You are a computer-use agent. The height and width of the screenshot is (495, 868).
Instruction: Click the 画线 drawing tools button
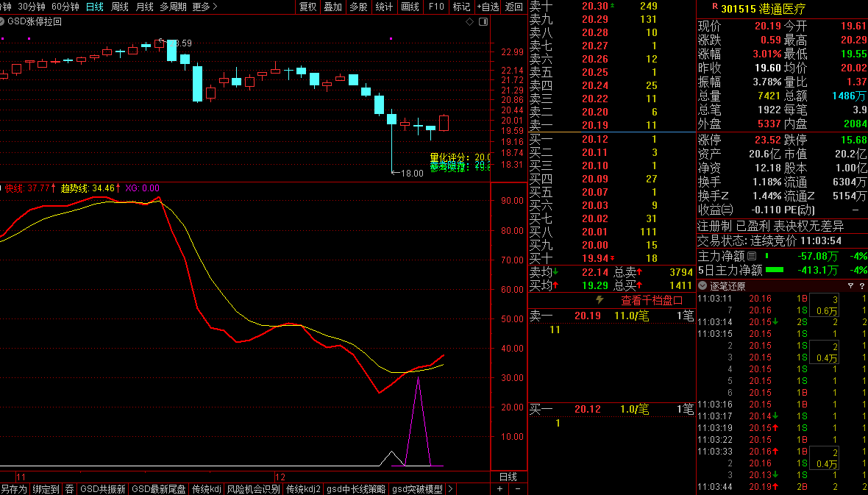click(x=410, y=7)
